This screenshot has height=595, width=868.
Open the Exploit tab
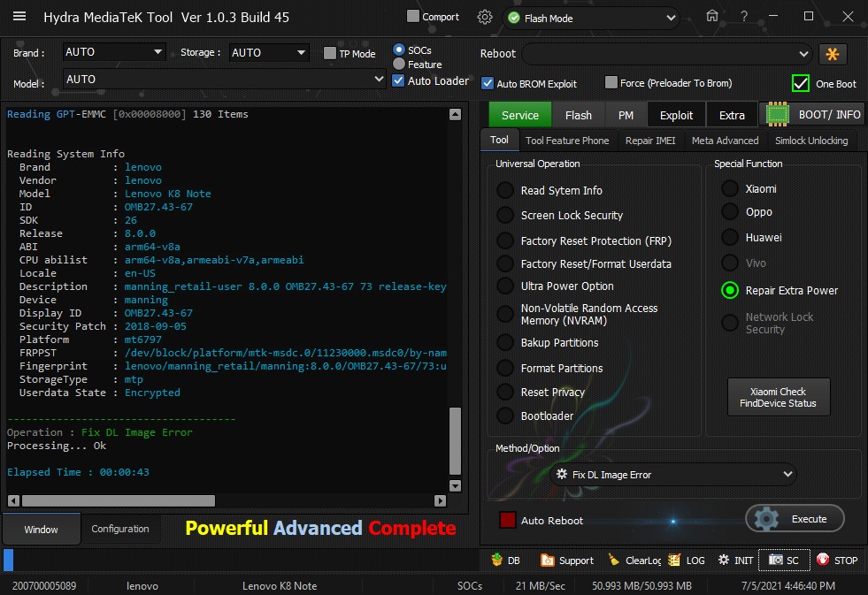[677, 115]
